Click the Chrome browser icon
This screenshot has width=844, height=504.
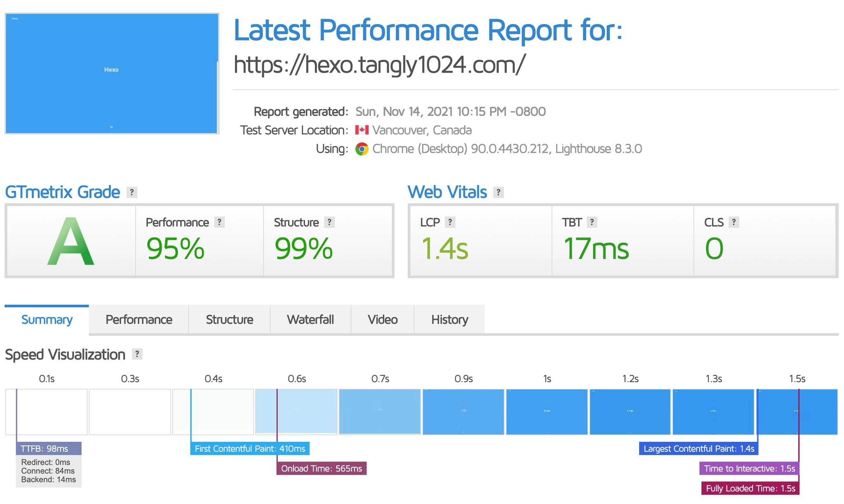(362, 149)
